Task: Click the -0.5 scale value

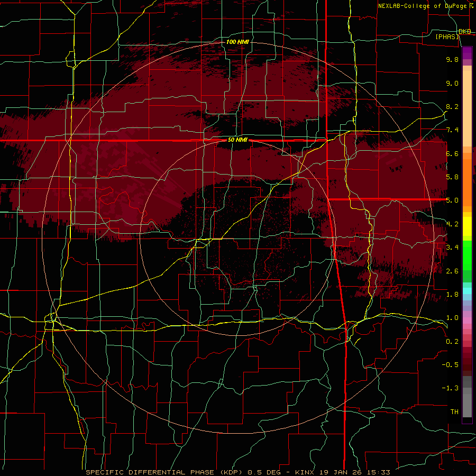Action: 450,365
